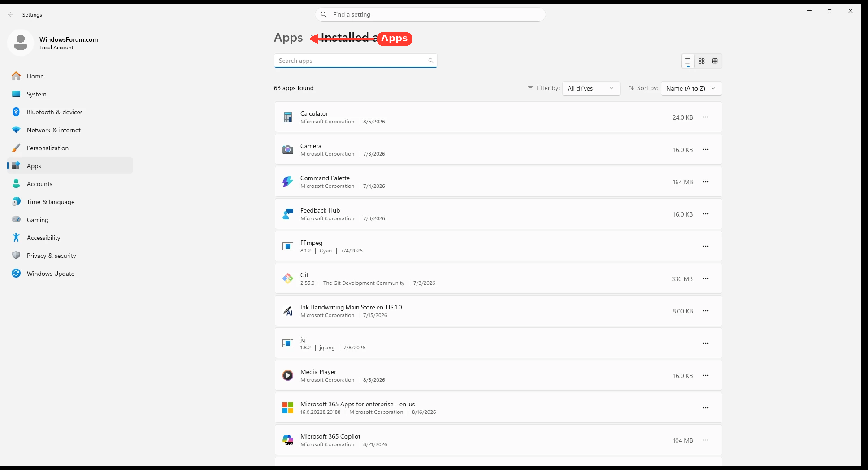Open Accounts settings
The height and width of the screenshot is (470, 868).
coord(70,184)
